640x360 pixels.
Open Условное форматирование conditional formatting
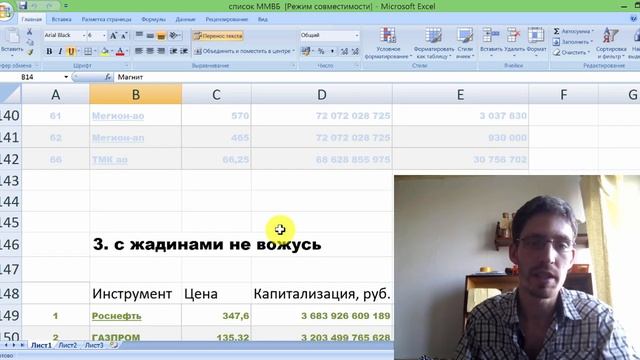point(388,43)
